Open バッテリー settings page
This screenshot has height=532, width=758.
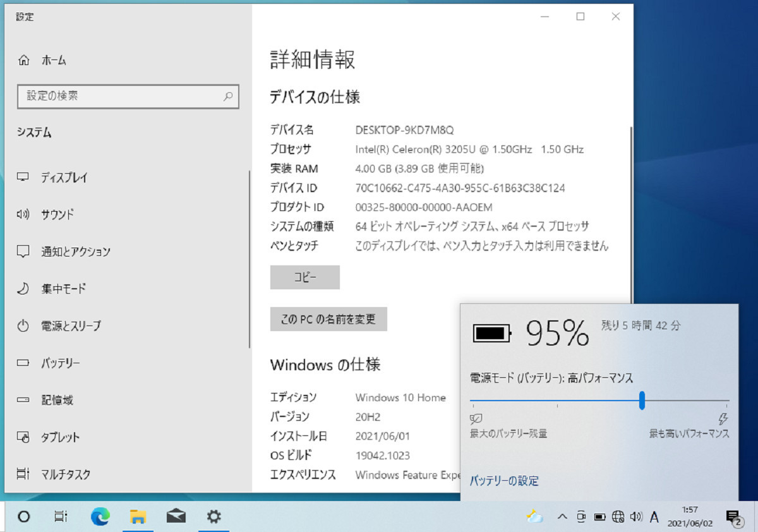[61, 363]
